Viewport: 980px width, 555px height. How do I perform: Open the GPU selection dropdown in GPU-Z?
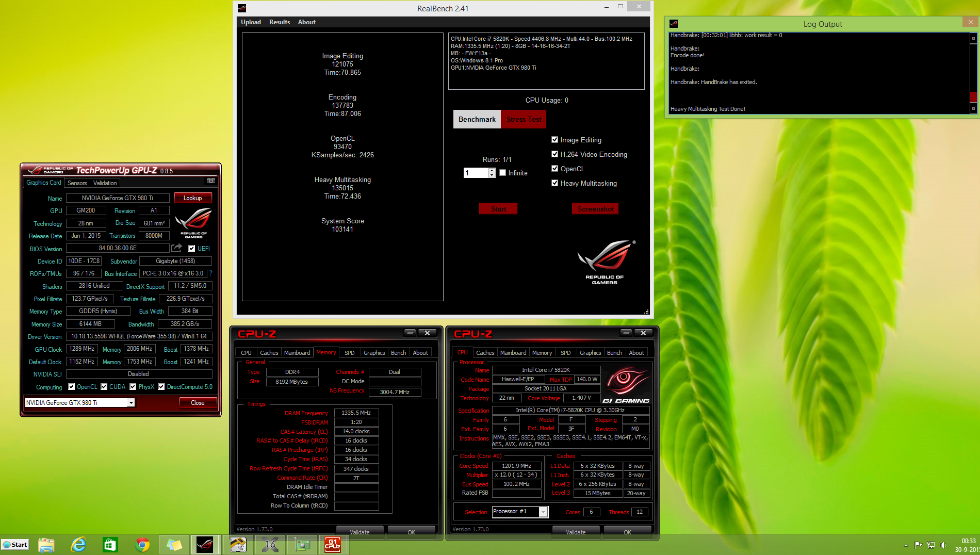click(x=131, y=403)
